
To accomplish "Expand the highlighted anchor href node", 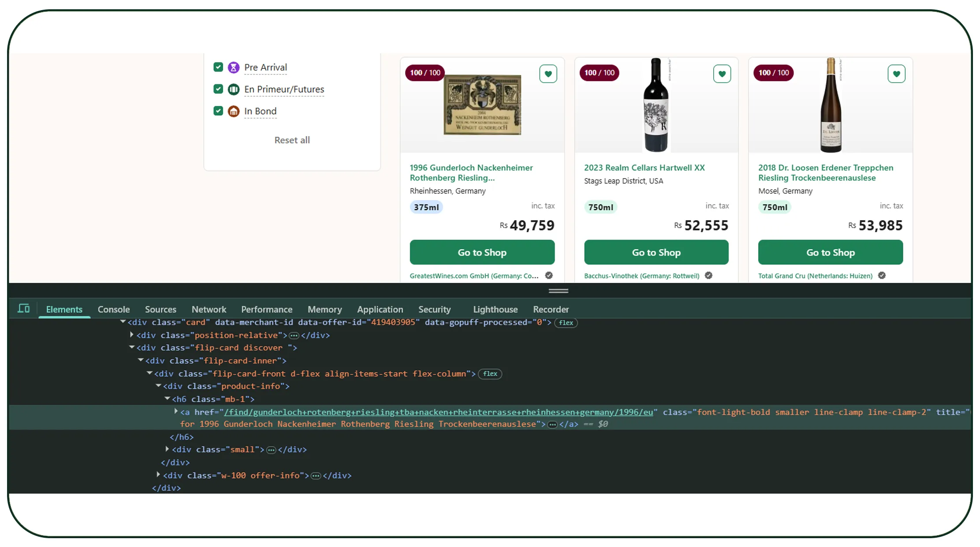I will click(x=176, y=411).
